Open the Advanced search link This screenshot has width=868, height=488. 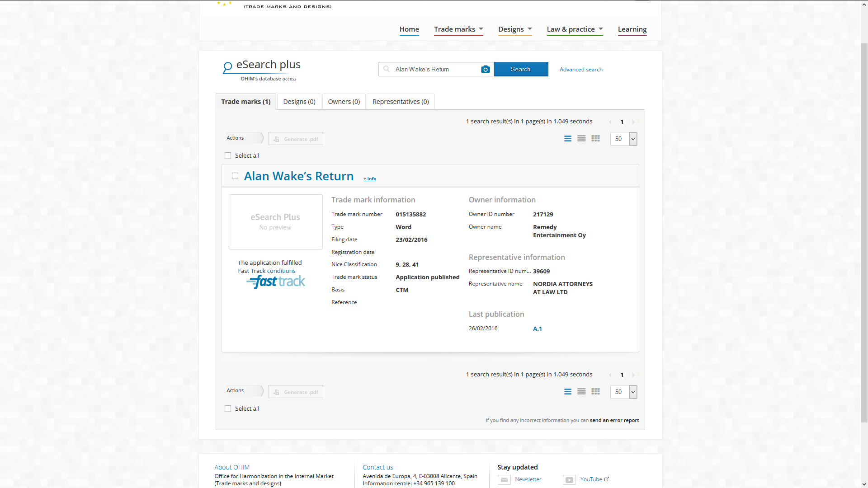(580, 70)
